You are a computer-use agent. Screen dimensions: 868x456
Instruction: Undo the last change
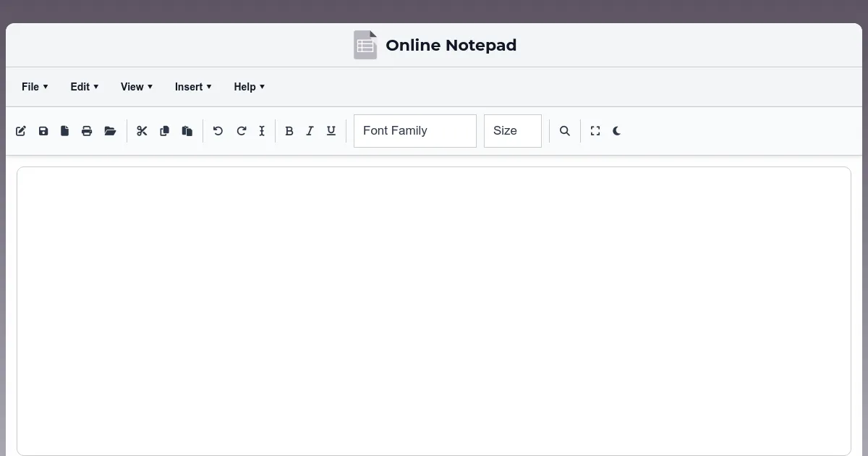[218, 131]
